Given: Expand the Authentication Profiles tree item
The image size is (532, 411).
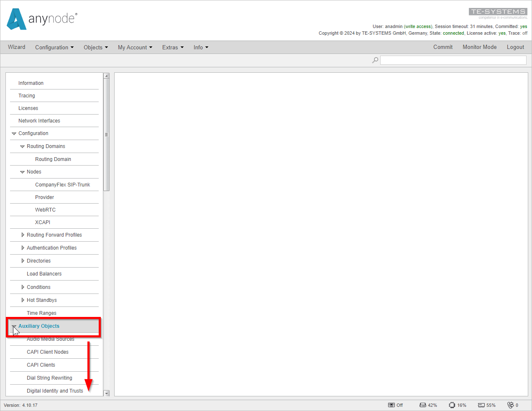Looking at the screenshot, I should (23, 248).
